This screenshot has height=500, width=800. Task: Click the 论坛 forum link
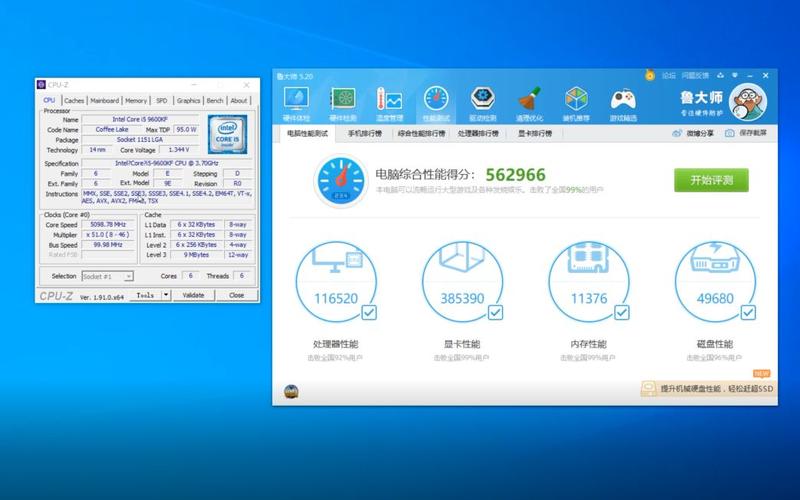[668, 76]
